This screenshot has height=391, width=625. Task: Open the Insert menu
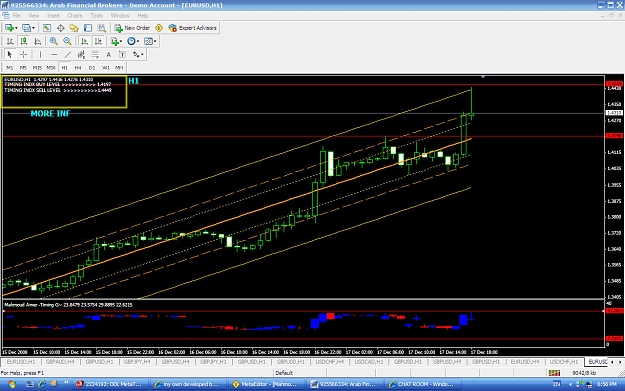point(53,16)
